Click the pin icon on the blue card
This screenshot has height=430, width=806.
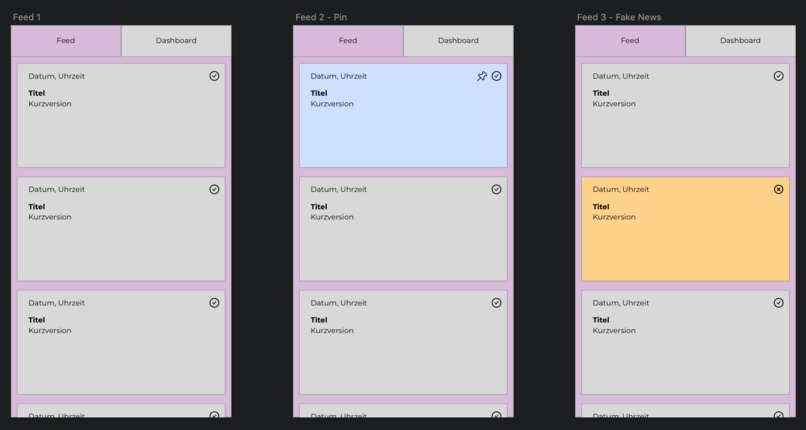(482, 77)
